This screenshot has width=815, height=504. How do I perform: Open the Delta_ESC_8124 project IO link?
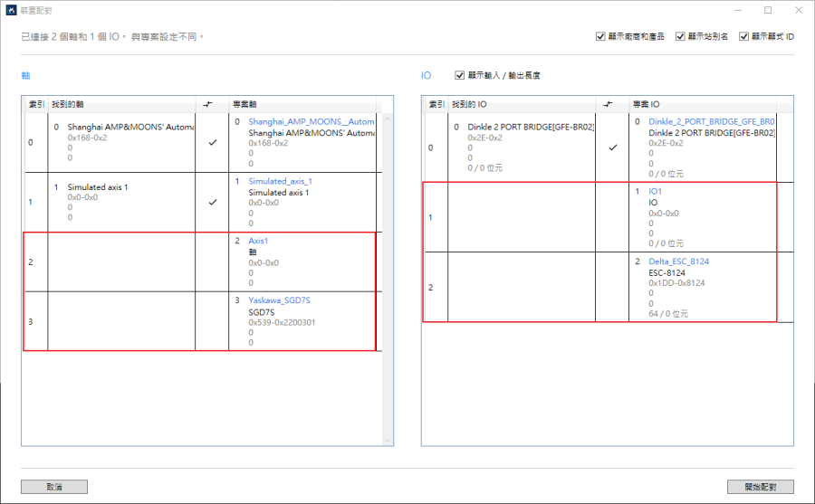point(679,262)
